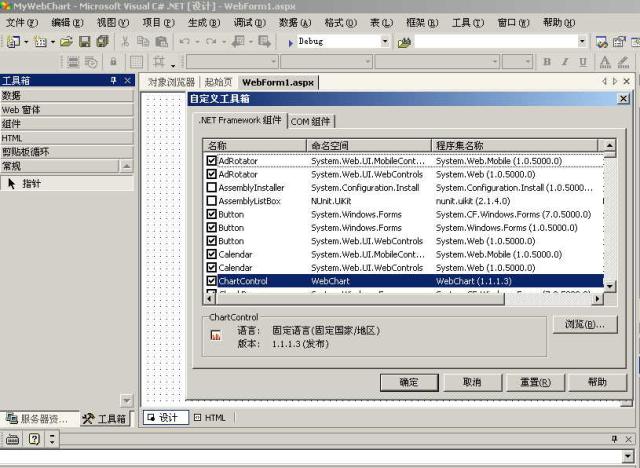Click component list horizontal scrollbar thumb
The image size is (640, 468).
tap(360, 299)
